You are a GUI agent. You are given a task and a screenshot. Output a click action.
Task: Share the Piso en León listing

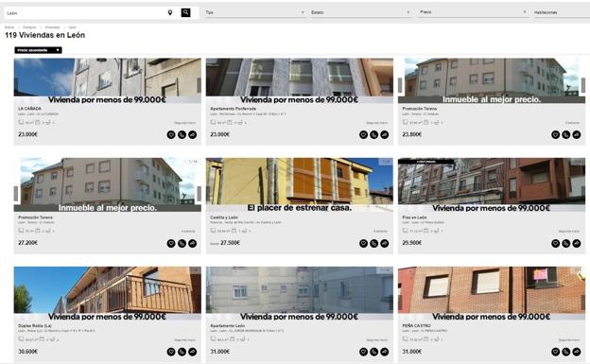pyautogui.click(x=577, y=244)
